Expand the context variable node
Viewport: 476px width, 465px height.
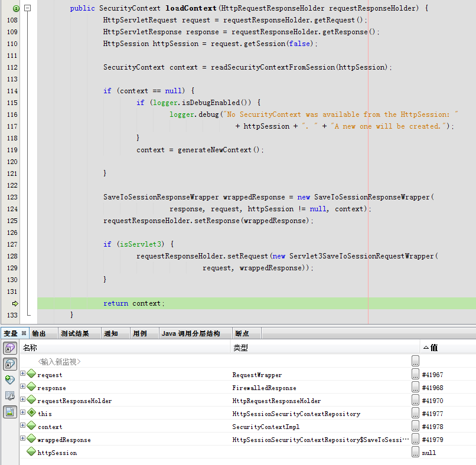[23, 425]
